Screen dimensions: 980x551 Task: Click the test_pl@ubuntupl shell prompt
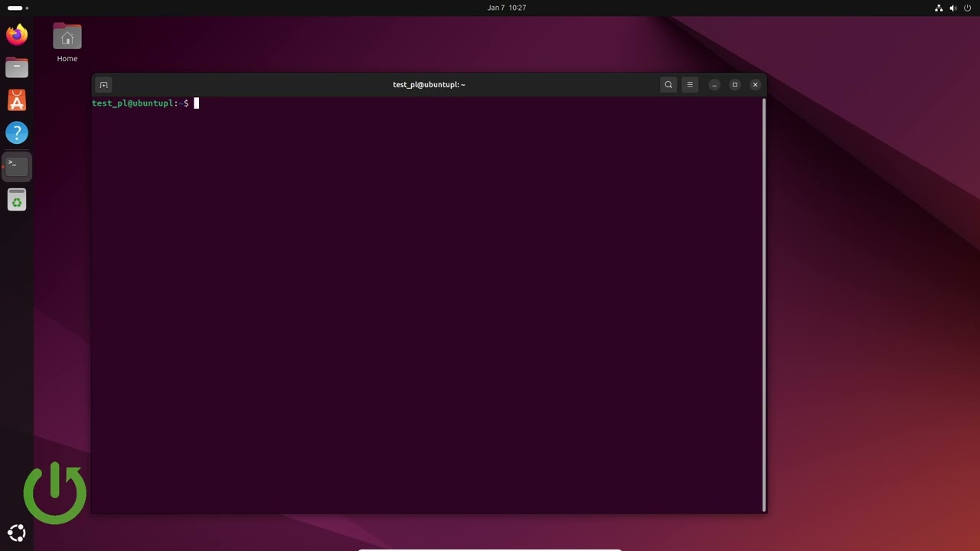click(x=141, y=103)
